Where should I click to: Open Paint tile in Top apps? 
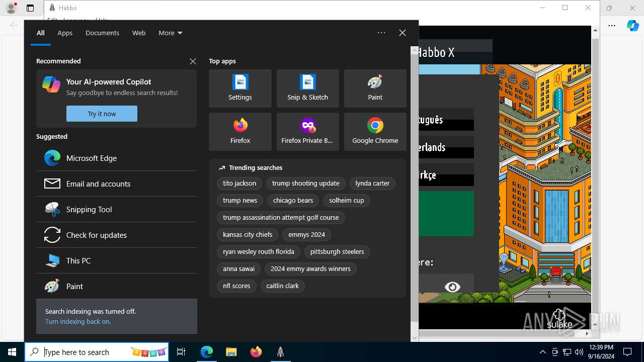click(x=375, y=88)
